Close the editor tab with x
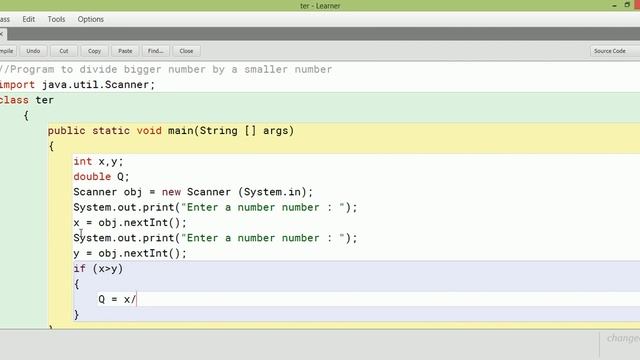 [x=2, y=34]
